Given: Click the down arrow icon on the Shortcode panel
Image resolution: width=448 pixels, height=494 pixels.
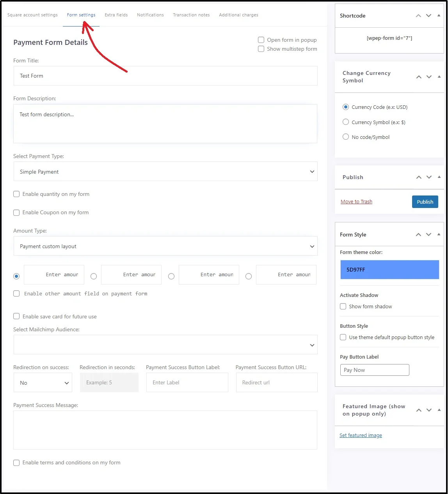Looking at the screenshot, I should pyautogui.click(x=428, y=16).
